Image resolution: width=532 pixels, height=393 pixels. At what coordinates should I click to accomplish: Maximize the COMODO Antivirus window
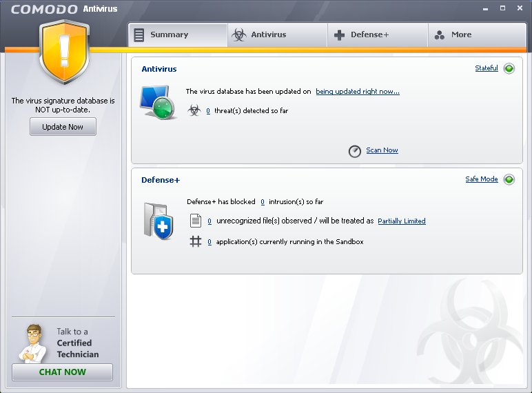tap(502, 8)
